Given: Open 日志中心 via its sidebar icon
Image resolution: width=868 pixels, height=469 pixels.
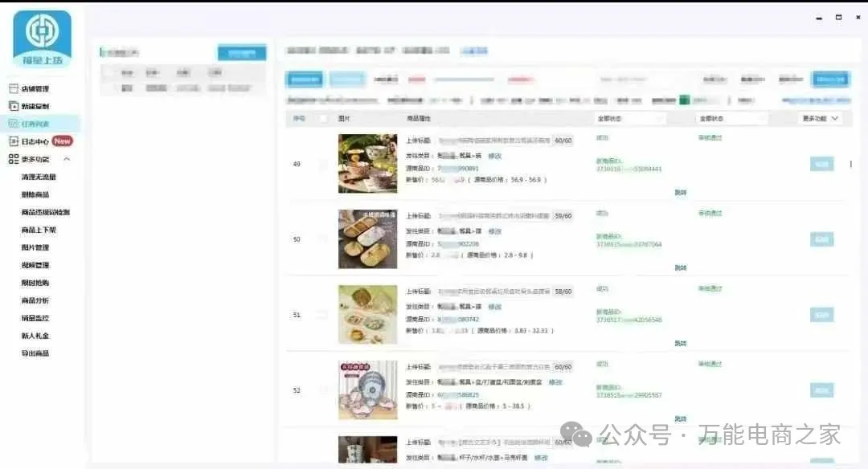Looking at the screenshot, I should 13,141.
